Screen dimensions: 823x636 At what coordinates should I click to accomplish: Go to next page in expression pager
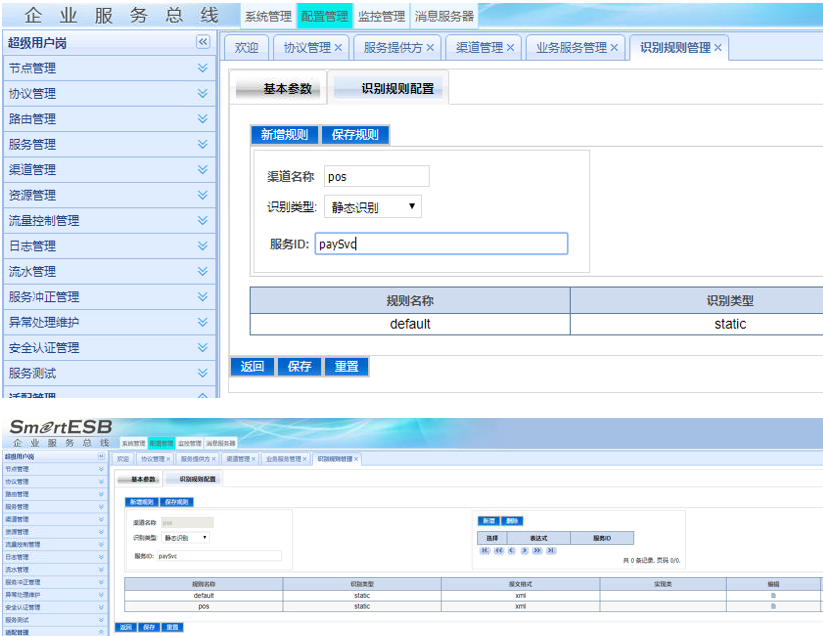point(524,550)
